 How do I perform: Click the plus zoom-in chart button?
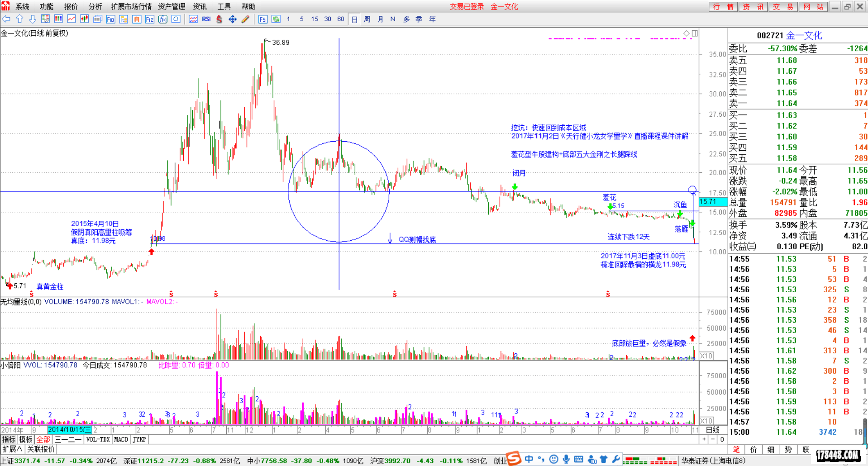704,439
